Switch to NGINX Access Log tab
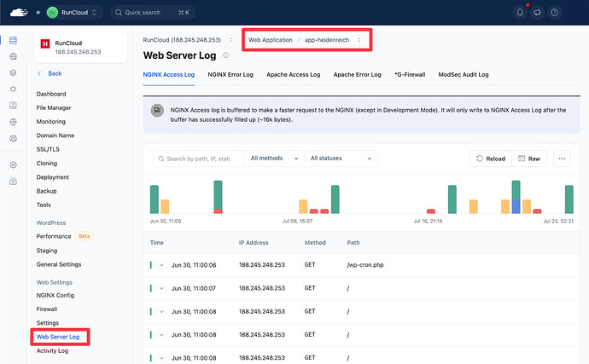The width and height of the screenshot is (589, 364). click(x=169, y=75)
